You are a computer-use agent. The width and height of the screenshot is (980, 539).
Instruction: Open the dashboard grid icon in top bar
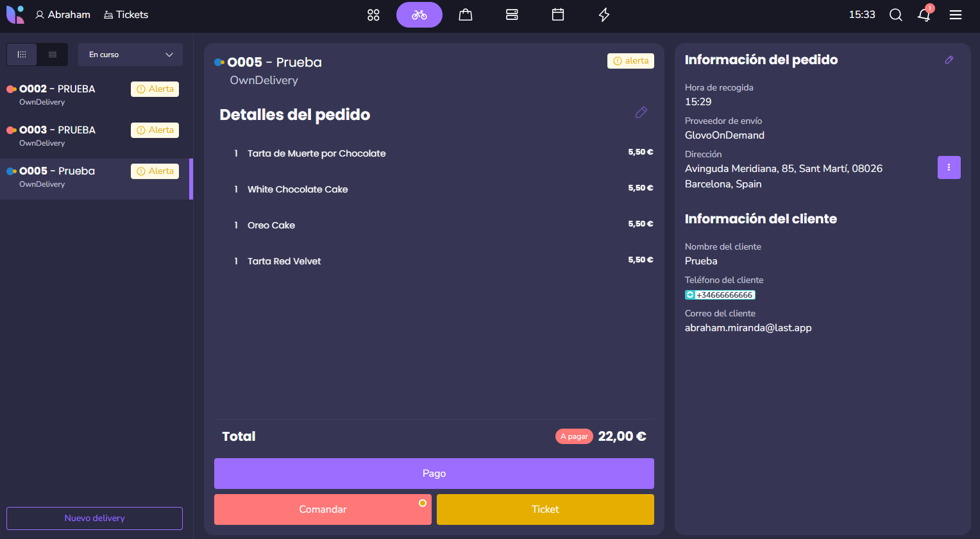click(x=373, y=15)
